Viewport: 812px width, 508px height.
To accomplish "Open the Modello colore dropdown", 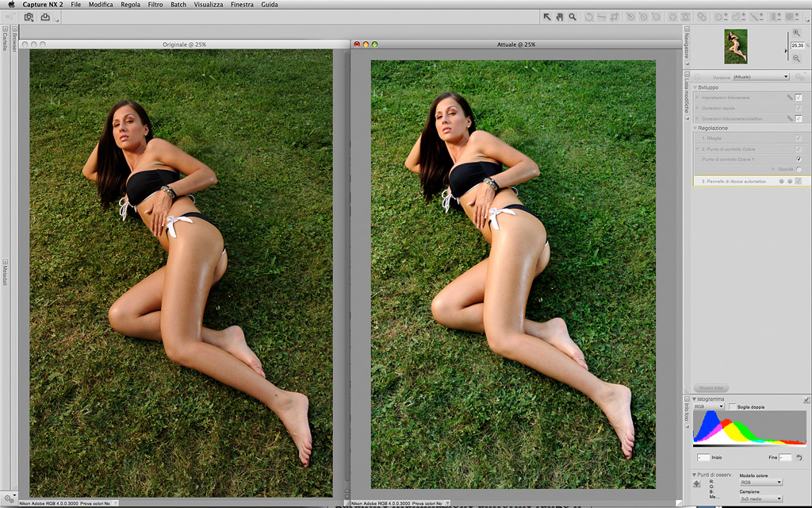I will [x=760, y=482].
